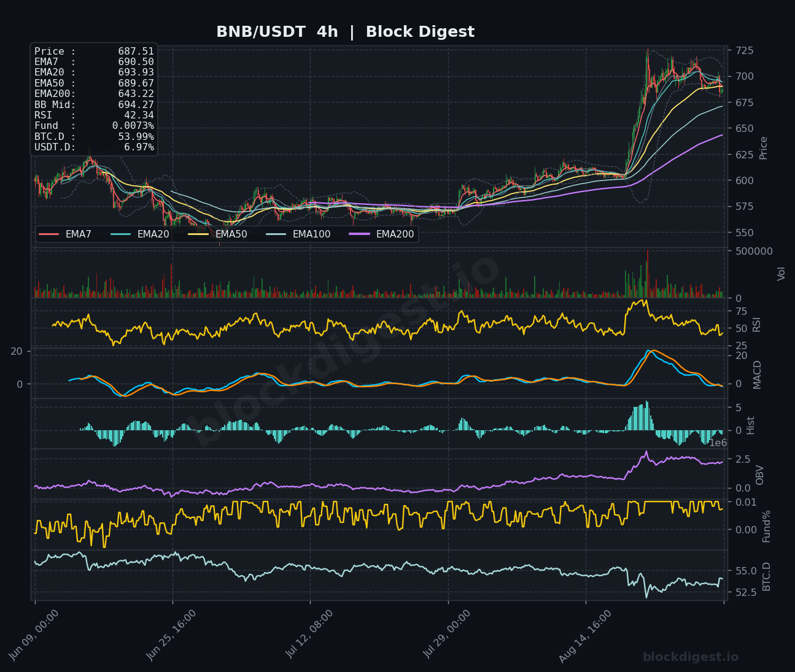The width and height of the screenshot is (795, 672).
Task: Click the 725 tick on the price axis
Action: pyautogui.click(x=744, y=50)
